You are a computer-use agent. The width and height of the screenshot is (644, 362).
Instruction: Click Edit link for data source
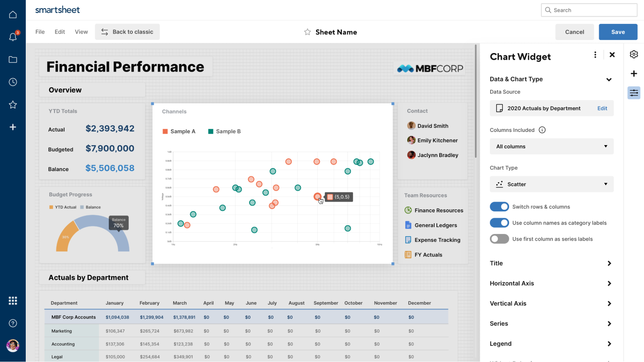click(x=602, y=108)
